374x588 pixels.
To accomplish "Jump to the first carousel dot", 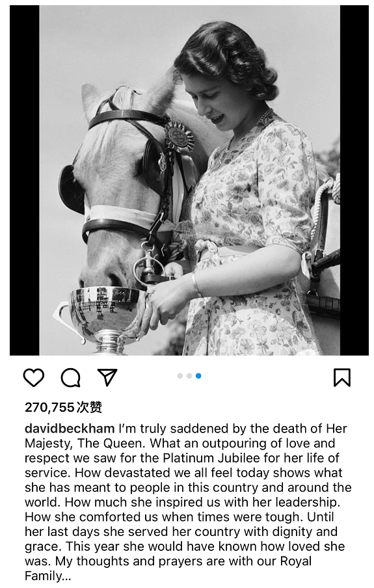I will tap(180, 376).
